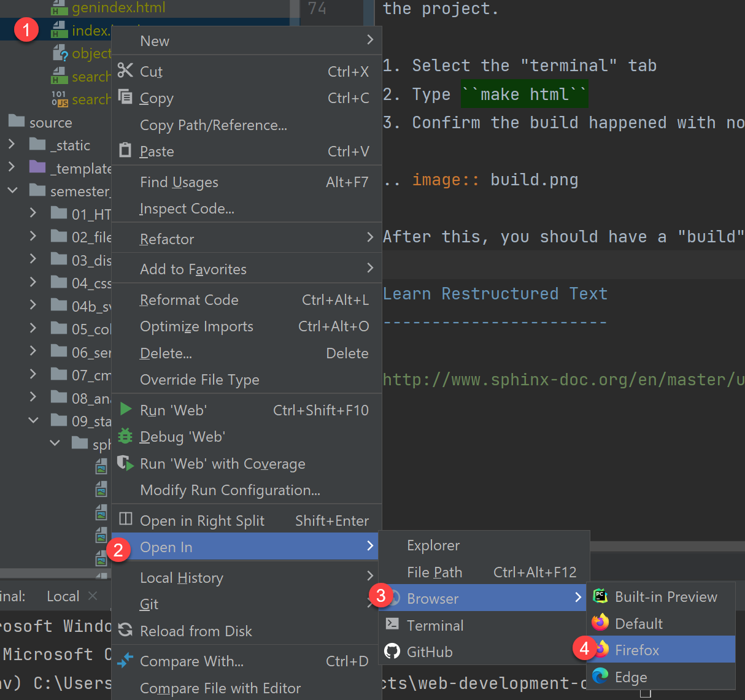Click Delete menu entry
The width and height of the screenshot is (745, 700).
[x=246, y=353]
